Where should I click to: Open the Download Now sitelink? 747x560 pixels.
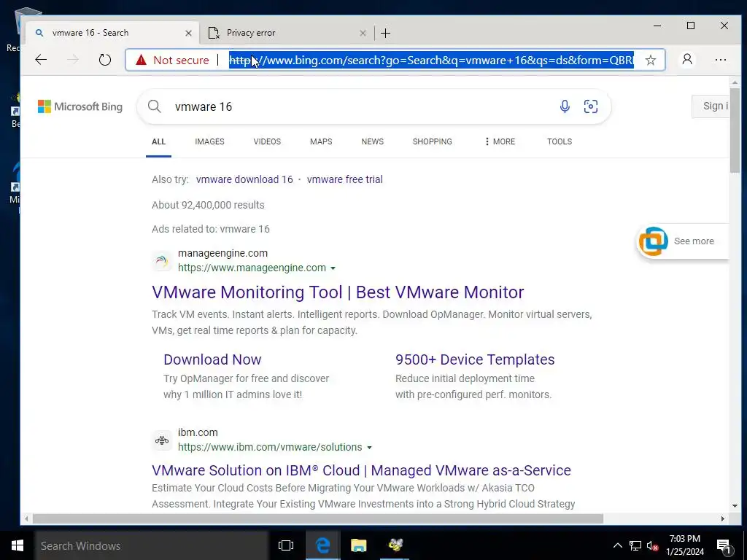pos(212,359)
